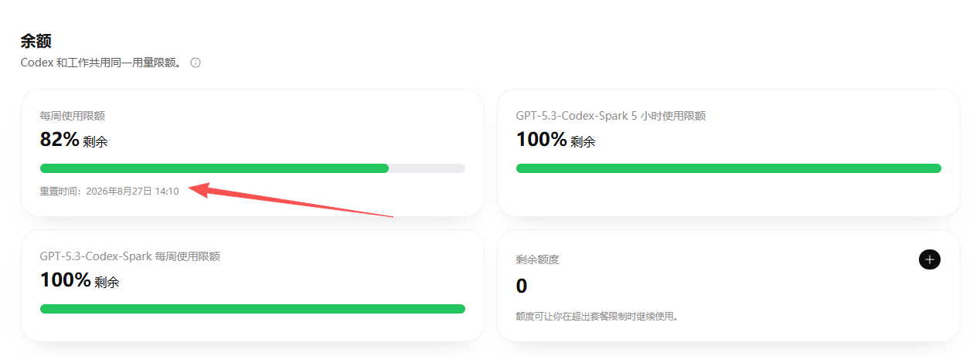This screenshot has height=356, width=980.
Task: Click the info icon beside the usage limit note
Action: pos(196,63)
